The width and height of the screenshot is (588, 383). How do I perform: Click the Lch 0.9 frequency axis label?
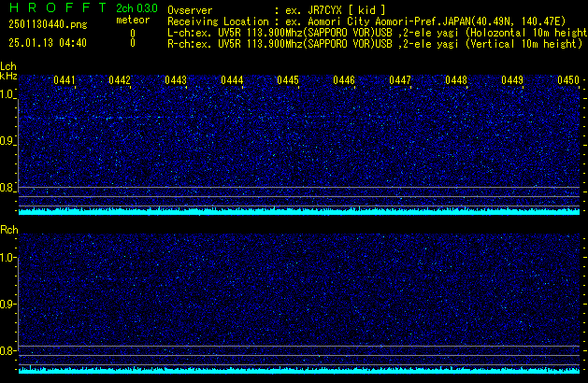pos(7,141)
